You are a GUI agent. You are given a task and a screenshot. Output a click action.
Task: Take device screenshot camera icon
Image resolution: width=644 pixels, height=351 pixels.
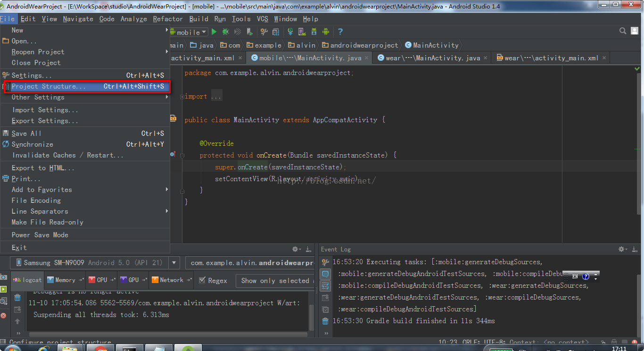[x=3, y=277]
